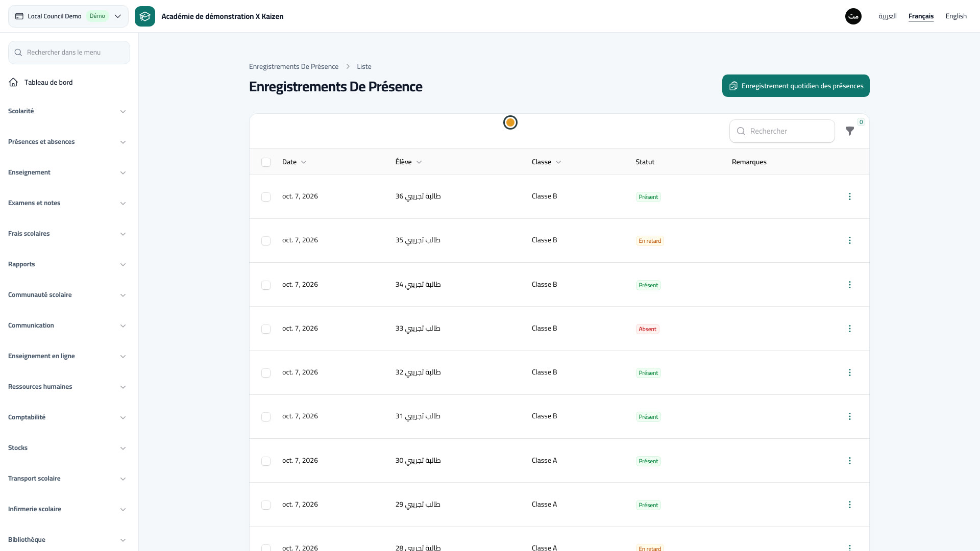The width and height of the screenshot is (980, 551).
Task: Check the row for student 36
Action: (266, 197)
